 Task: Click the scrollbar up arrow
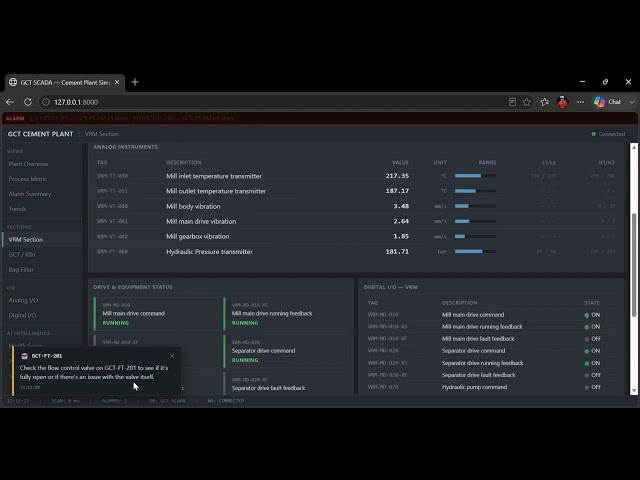634,147
